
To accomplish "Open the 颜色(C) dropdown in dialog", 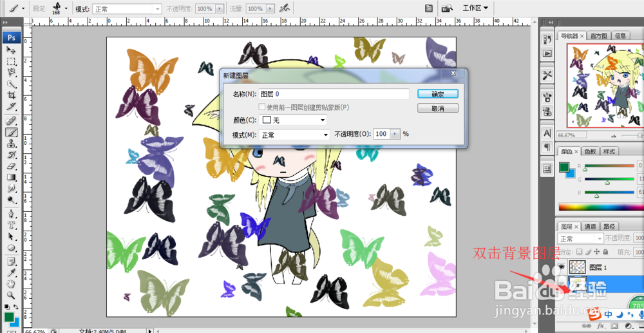I will [x=293, y=120].
